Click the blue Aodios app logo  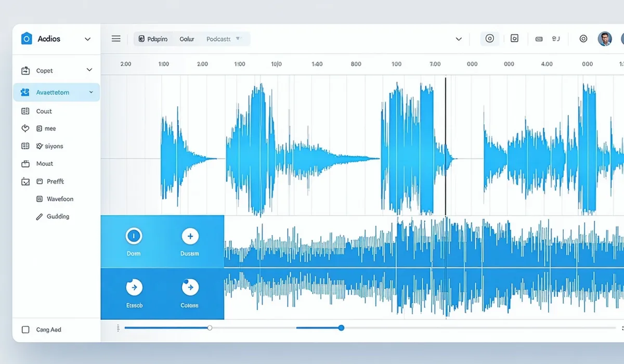pyautogui.click(x=27, y=38)
